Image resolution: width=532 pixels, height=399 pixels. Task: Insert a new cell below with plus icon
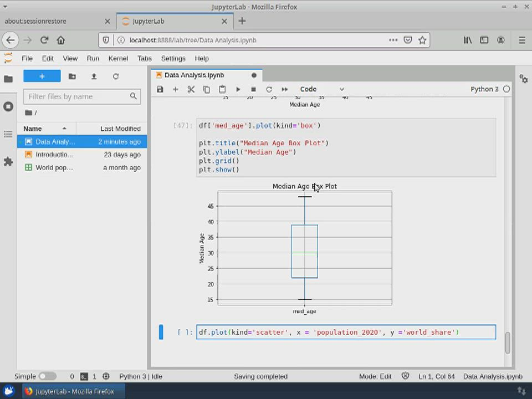point(176,89)
